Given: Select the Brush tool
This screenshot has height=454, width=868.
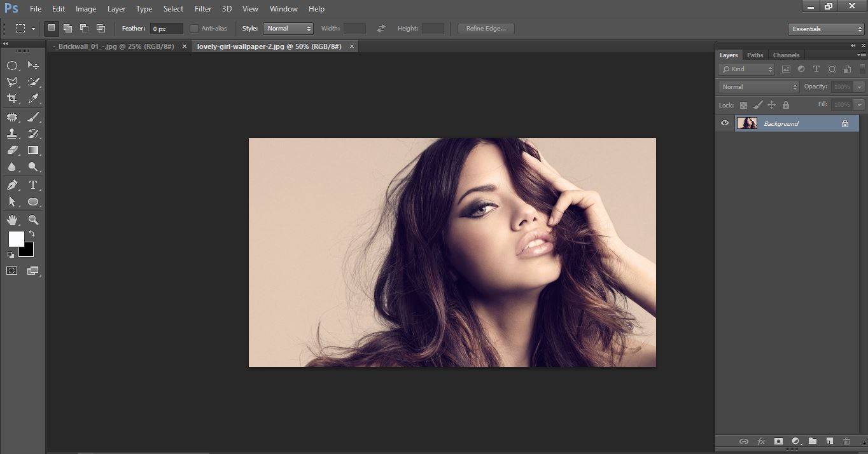Looking at the screenshot, I should tap(33, 116).
